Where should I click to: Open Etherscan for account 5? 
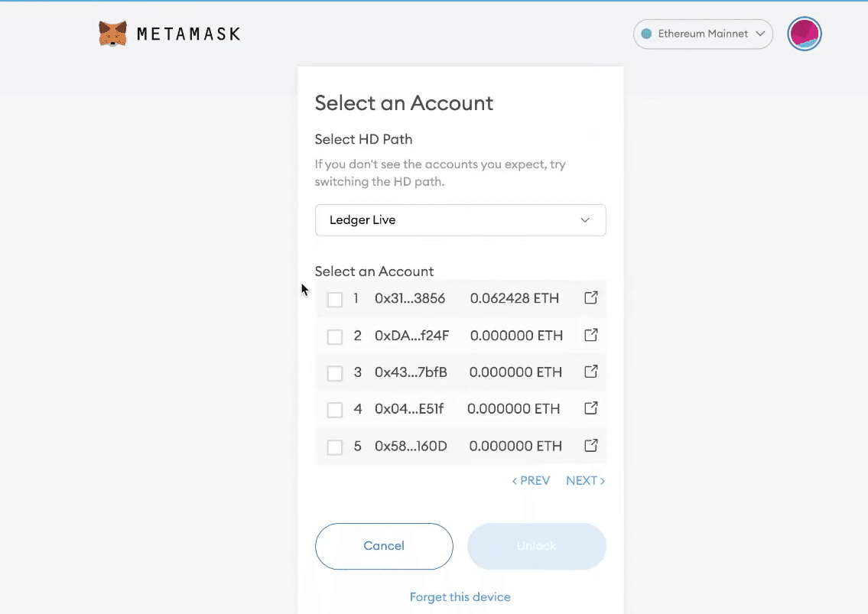[590, 446]
